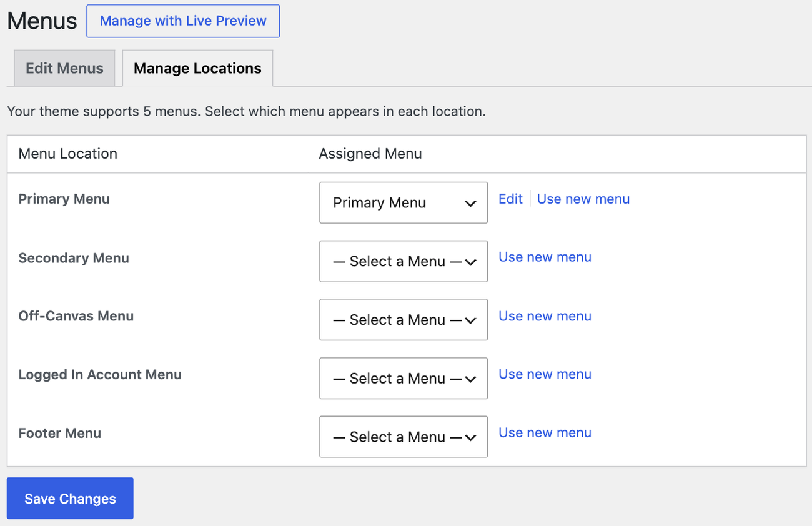Click the Footer Menu location label
Screen dimensions: 812x526
(60, 433)
